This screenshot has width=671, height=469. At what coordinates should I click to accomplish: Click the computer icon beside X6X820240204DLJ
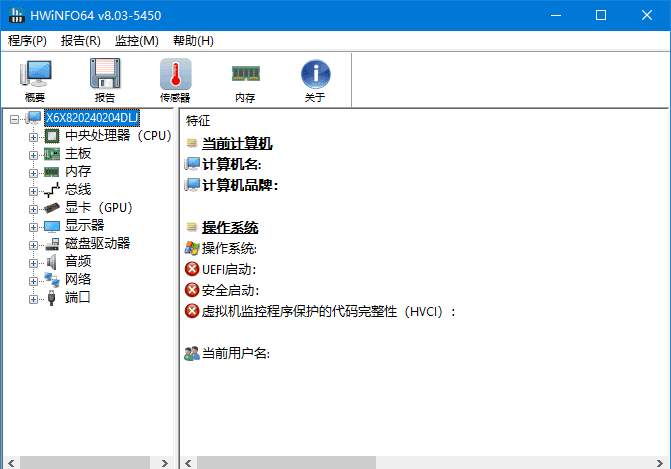(x=33, y=118)
